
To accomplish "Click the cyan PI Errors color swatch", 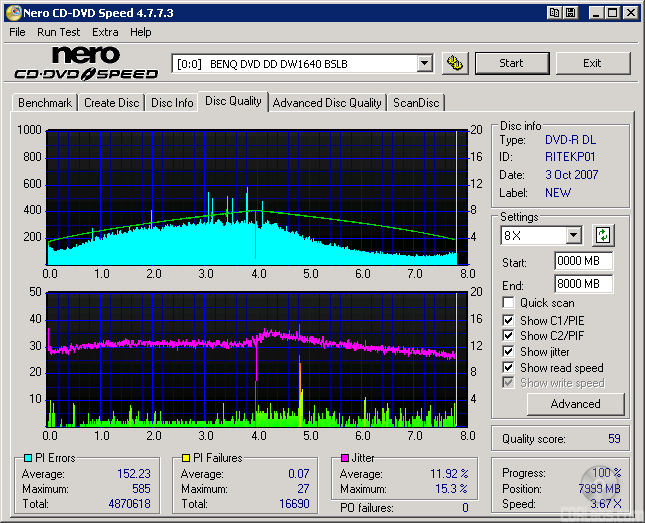I will point(26,459).
